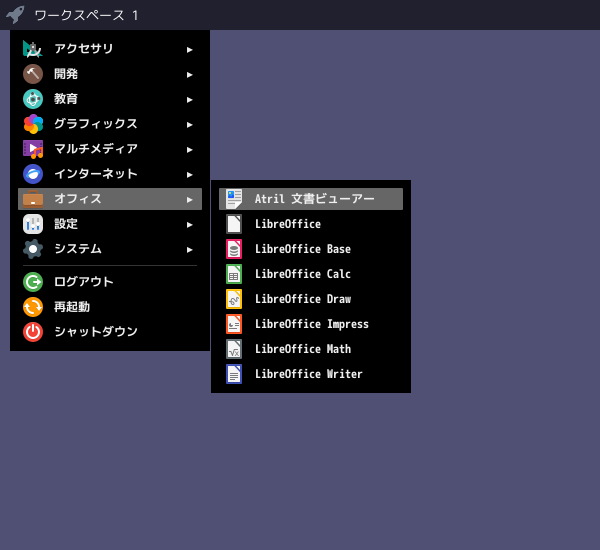Open the システム menu category
This screenshot has width=600, height=550.
coord(110,249)
